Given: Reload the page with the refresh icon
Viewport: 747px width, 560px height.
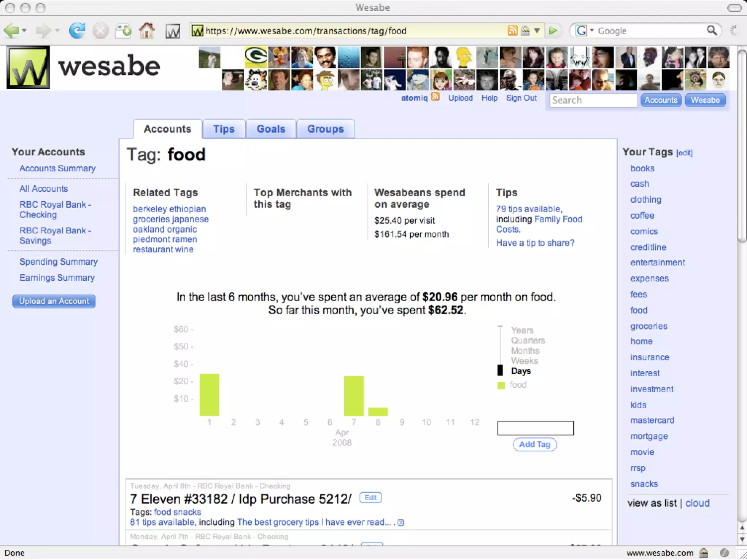Looking at the screenshot, I should click(x=77, y=31).
